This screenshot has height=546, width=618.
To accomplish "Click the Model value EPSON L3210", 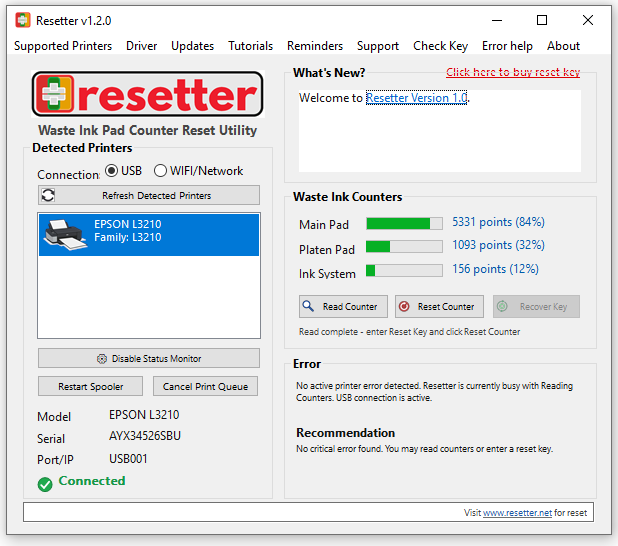I will [x=144, y=415].
